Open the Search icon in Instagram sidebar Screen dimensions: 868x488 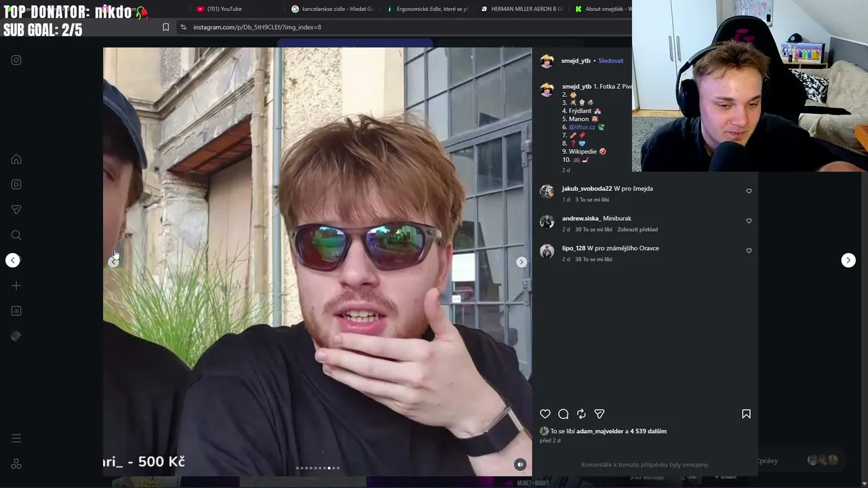(16, 235)
